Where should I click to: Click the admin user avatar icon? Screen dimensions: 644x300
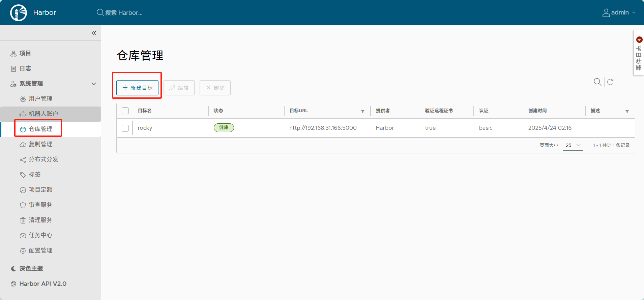click(606, 13)
